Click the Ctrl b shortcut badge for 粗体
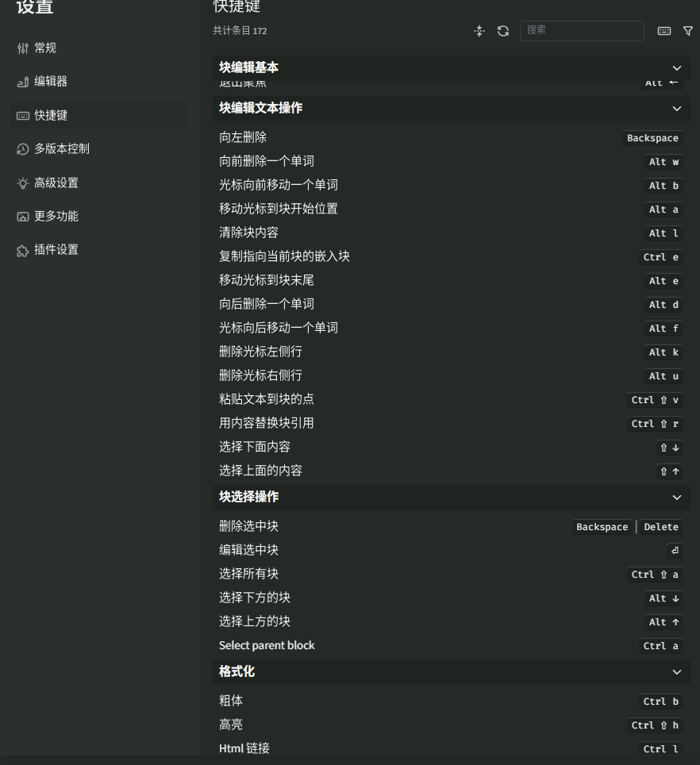This screenshot has width=700, height=765. click(x=660, y=702)
